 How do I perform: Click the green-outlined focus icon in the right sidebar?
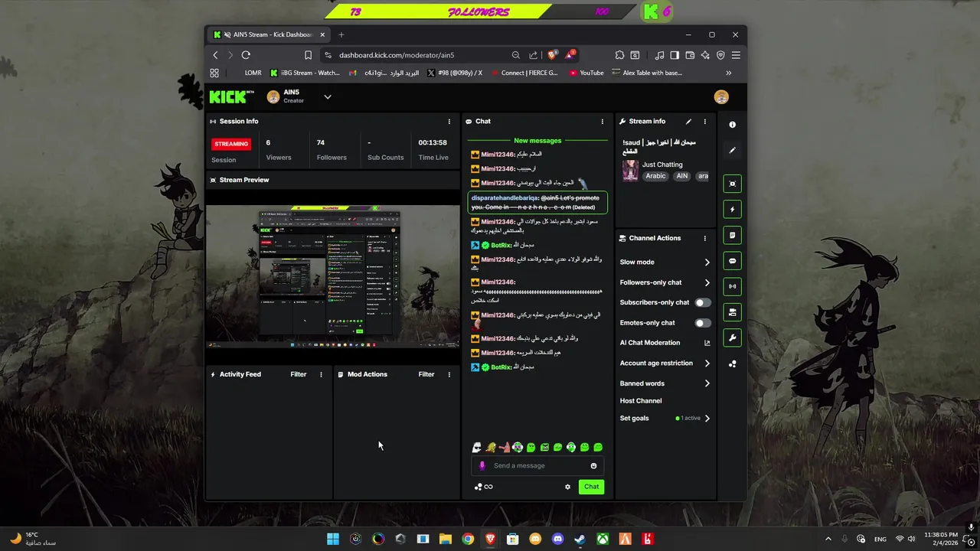click(x=732, y=184)
